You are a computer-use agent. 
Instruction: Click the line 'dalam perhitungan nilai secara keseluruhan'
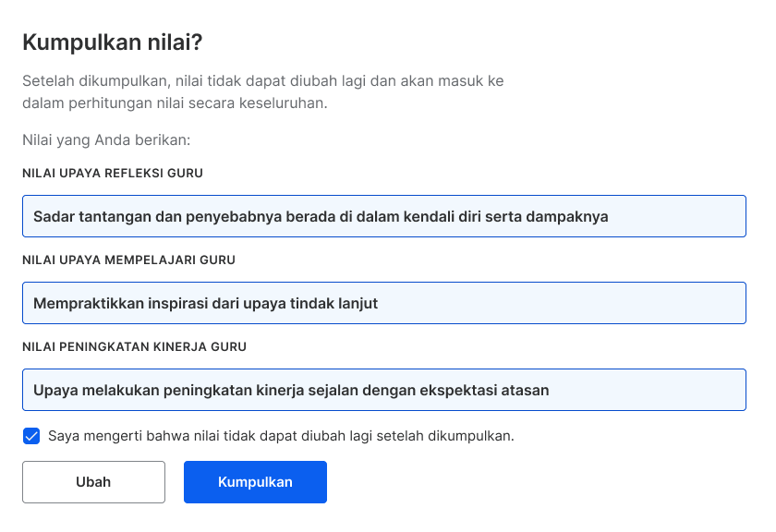175,103
